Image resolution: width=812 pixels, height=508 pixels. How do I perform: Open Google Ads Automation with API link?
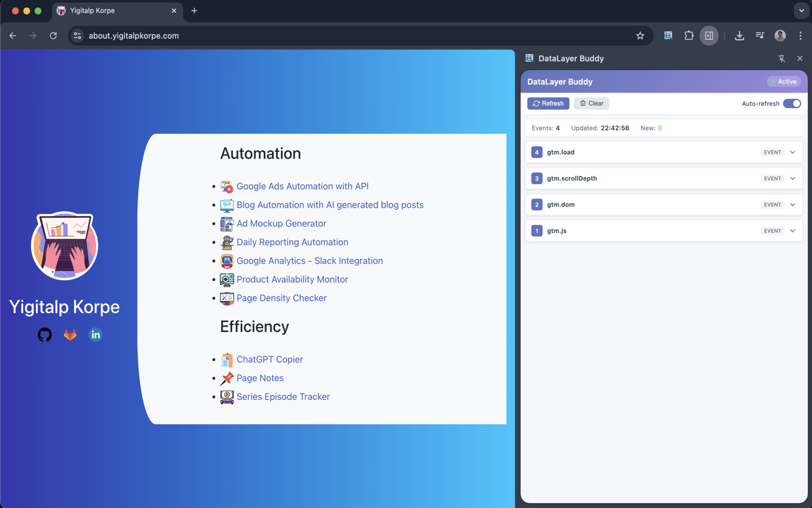coord(303,187)
